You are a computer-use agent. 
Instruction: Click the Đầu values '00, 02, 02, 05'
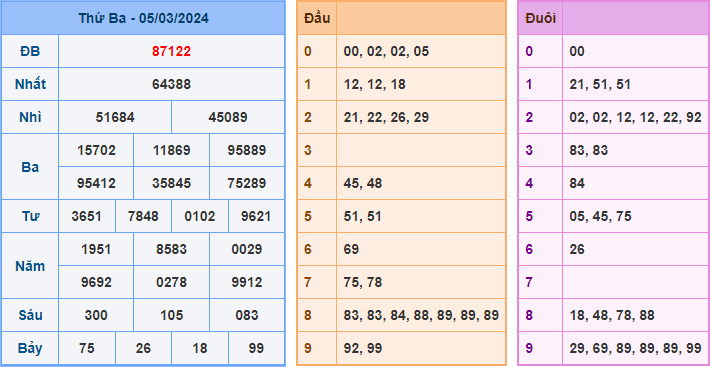pyautogui.click(x=386, y=52)
